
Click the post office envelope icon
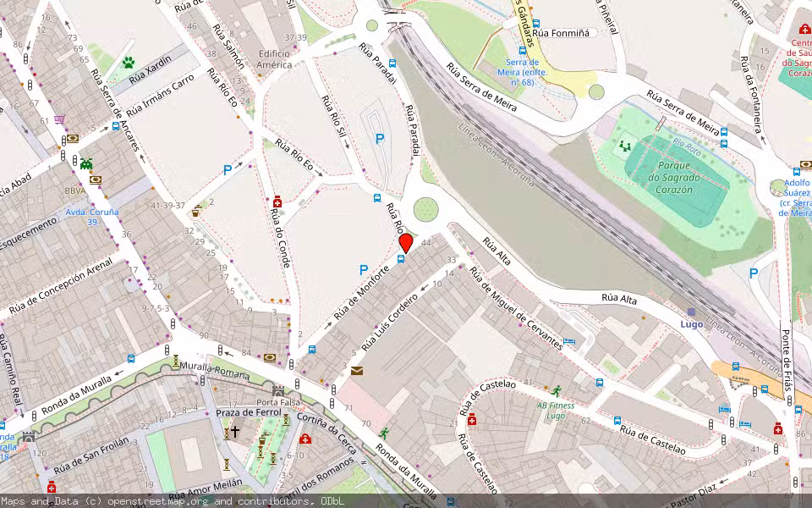pos(357,370)
